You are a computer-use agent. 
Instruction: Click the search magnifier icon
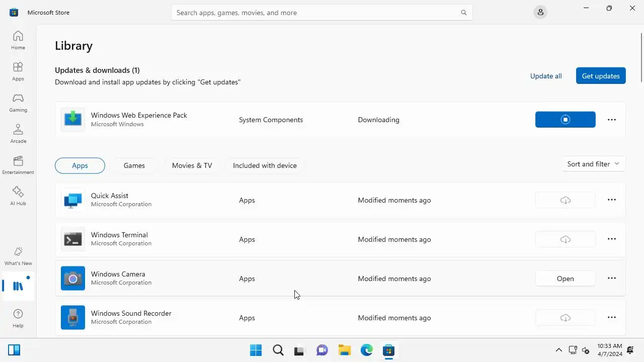(464, 13)
